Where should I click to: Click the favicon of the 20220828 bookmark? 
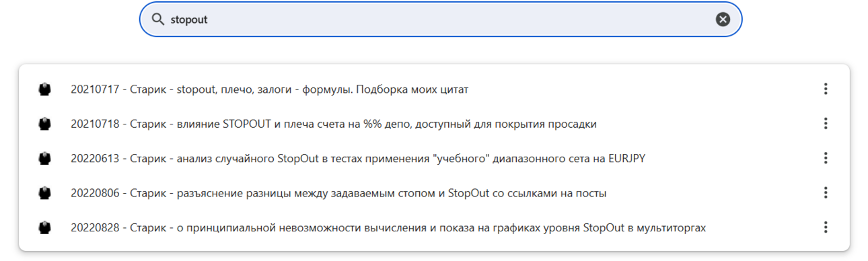pyautogui.click(x=44, y=228)
